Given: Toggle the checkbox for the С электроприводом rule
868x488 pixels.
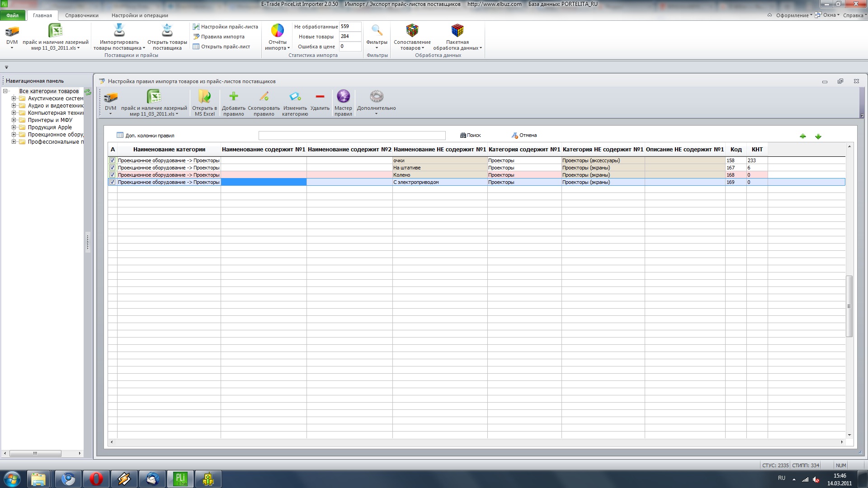Looking at the screenshot, I should 112,182.
